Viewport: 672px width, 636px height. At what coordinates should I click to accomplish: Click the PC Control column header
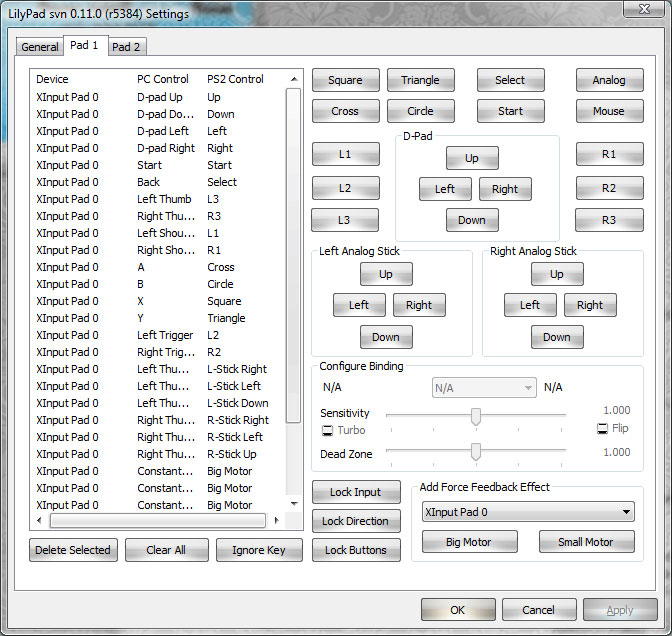tap(162, 79)
